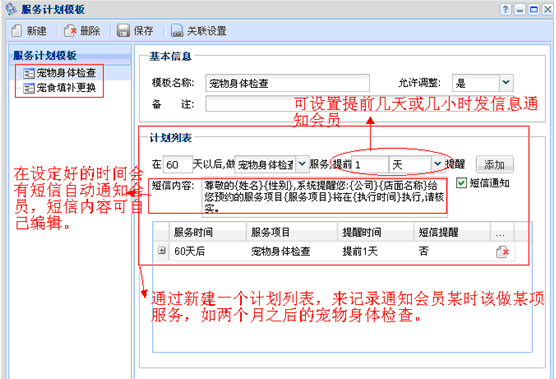
Task: Open the 天 unit dropdown
Action: [437, 164]
